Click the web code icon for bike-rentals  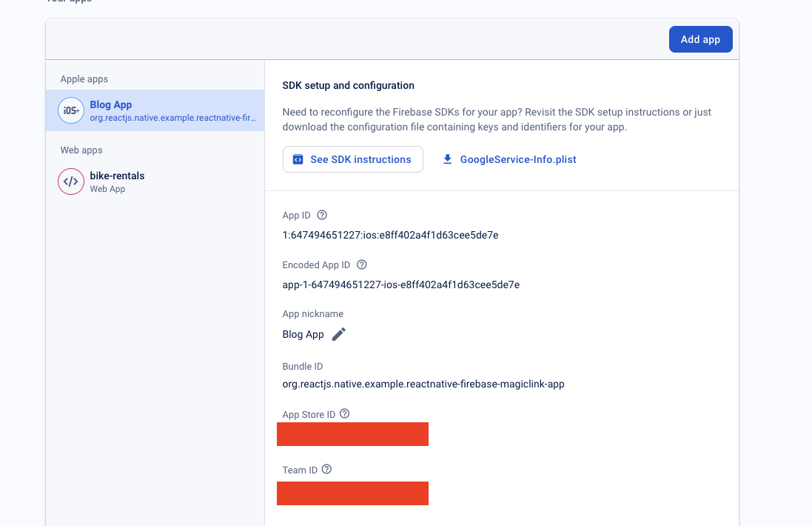71,182
